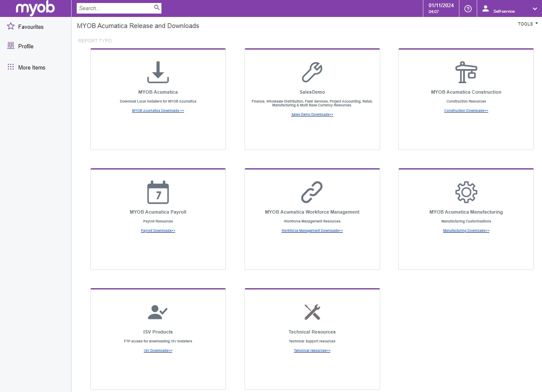Click the gear icon for Manufacturing
The width and height of the screenshot is (542, 392).
(466, 192)
